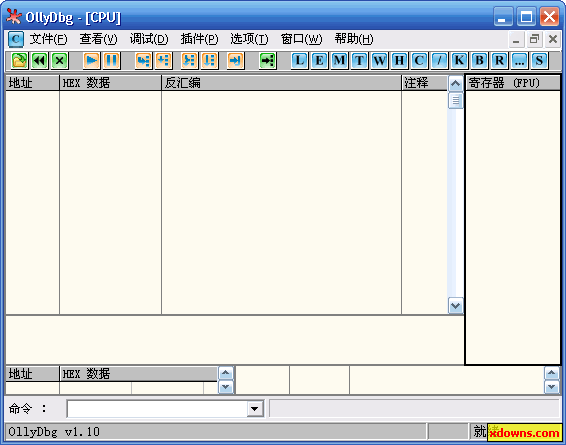Click the Restart program rewind icon

(39, 61)
